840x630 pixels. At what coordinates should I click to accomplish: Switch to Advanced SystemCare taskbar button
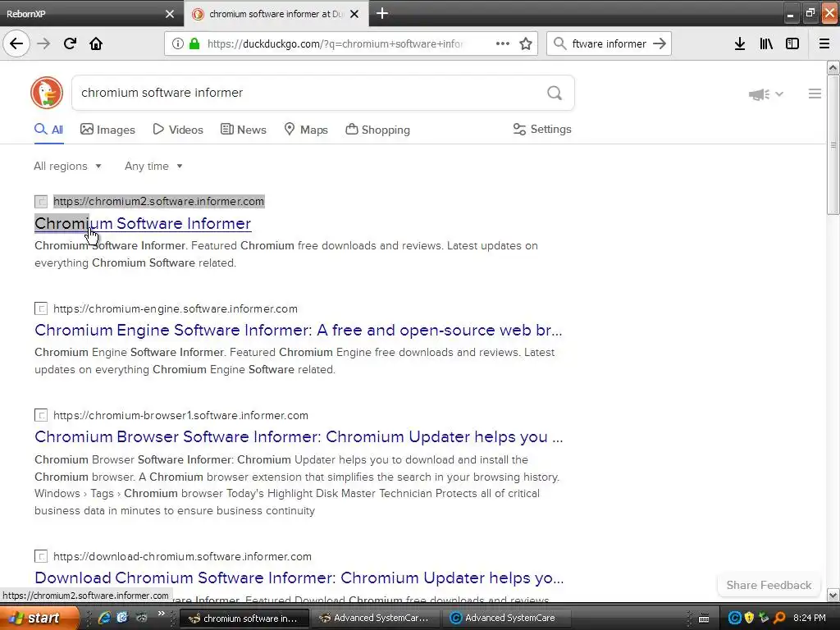coord(505,619)
